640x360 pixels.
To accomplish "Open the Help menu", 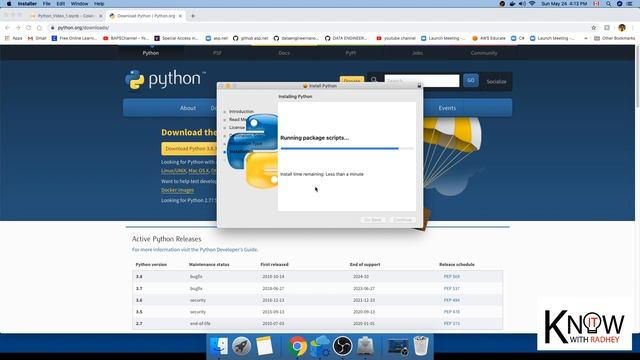I will pos(99,4).
